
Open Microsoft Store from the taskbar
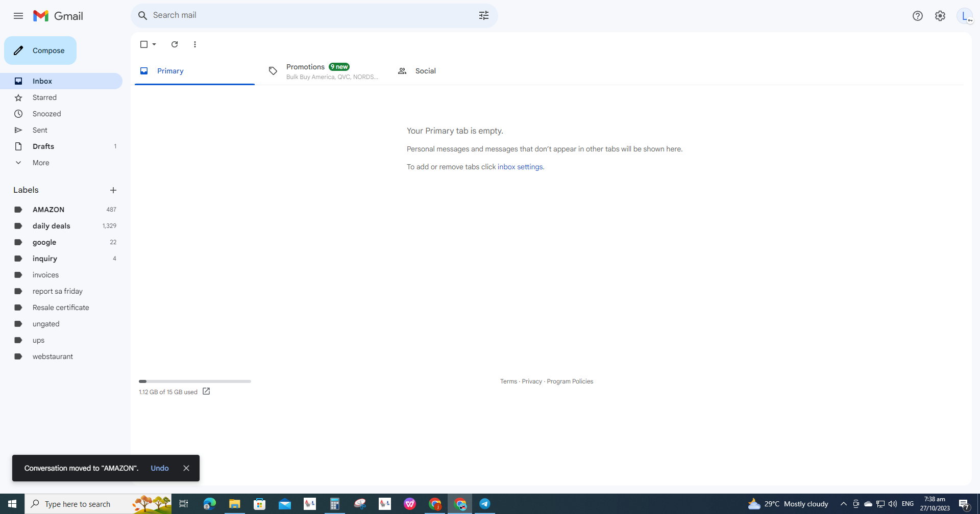coord(259,504)
